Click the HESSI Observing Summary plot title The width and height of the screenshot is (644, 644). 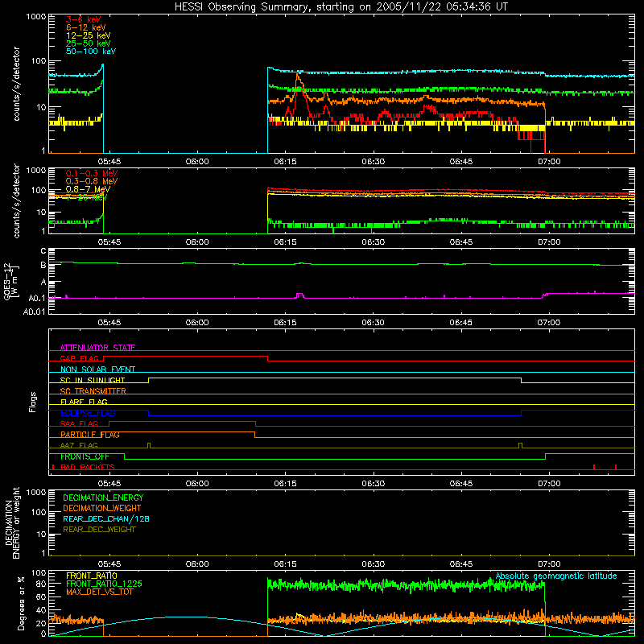click(x=341, y=6)
